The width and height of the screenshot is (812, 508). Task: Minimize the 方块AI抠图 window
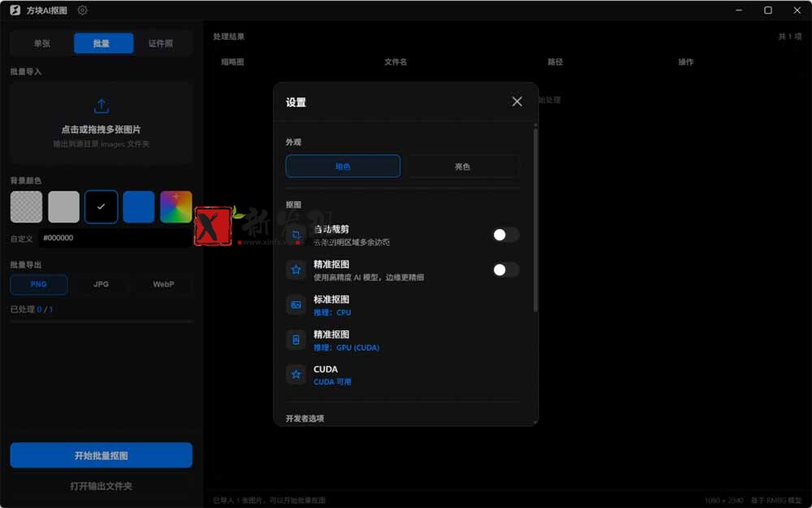click(739, 11)
